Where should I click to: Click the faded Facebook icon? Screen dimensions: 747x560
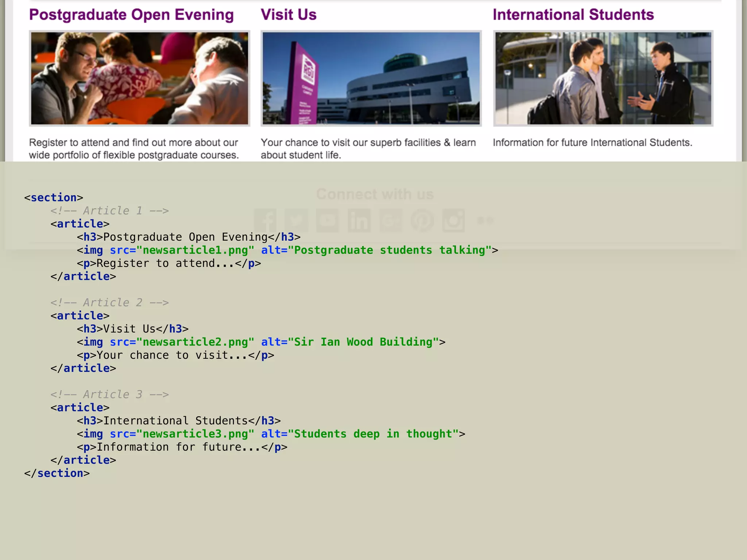point(265,221)
